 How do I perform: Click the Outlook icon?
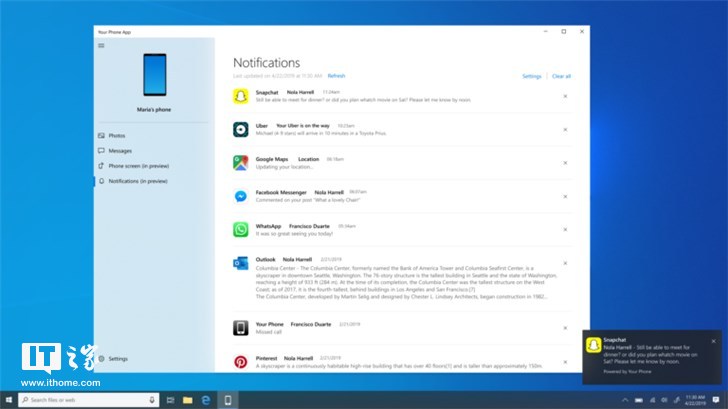[x=240, y=263]
